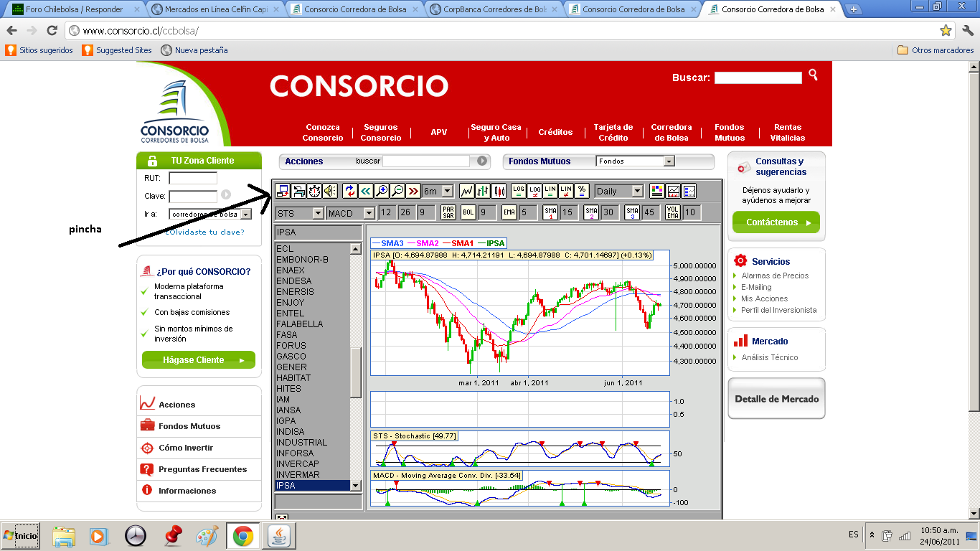Open the Alarmas de Precios link
This screenshot has width=980, height=551.
coord(775,275)
